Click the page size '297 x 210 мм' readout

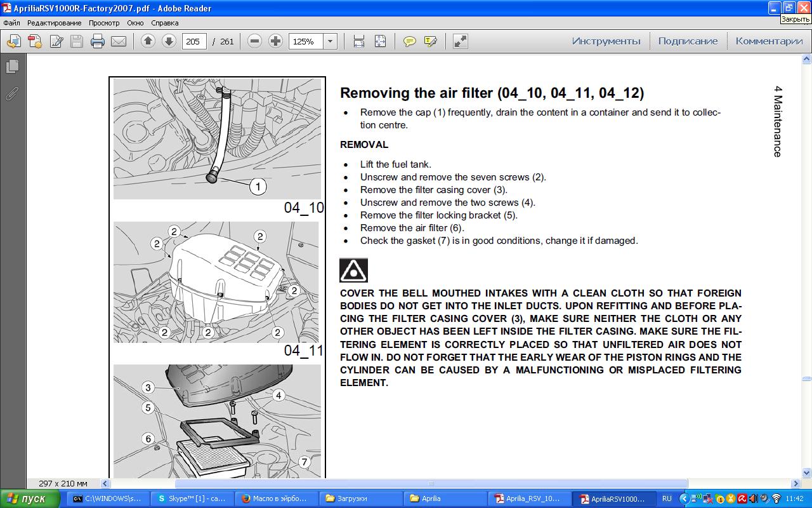click(63, 484)
